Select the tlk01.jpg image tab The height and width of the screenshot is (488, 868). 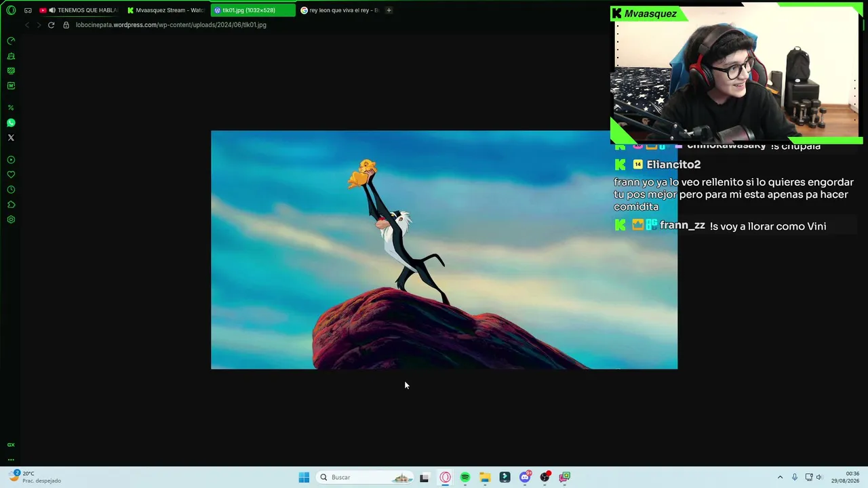253,10
